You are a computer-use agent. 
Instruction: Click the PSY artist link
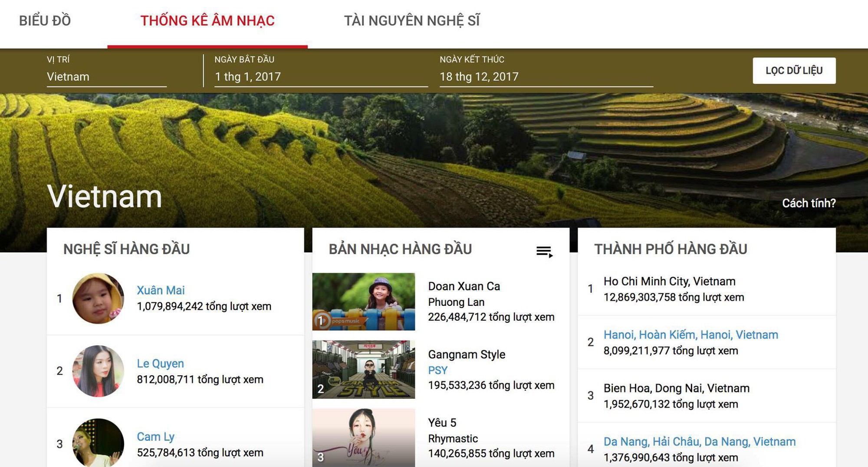coord(437,370)
